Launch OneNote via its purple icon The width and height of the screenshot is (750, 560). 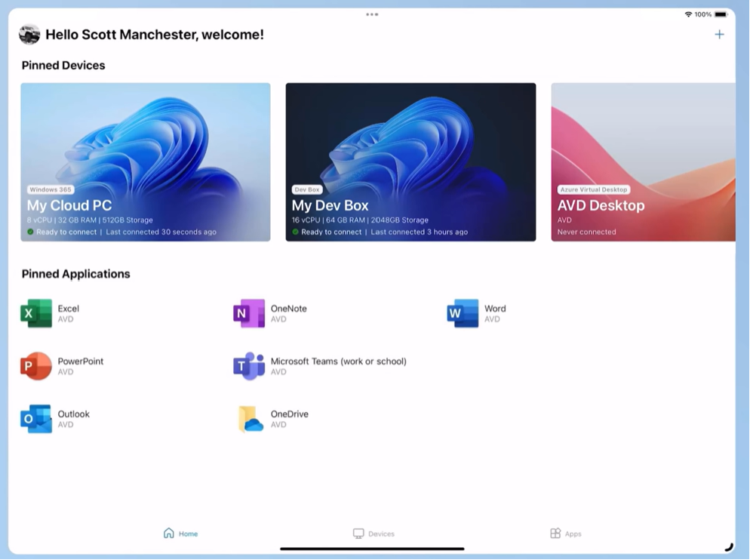pyautogui.click(x=249, y=313)
